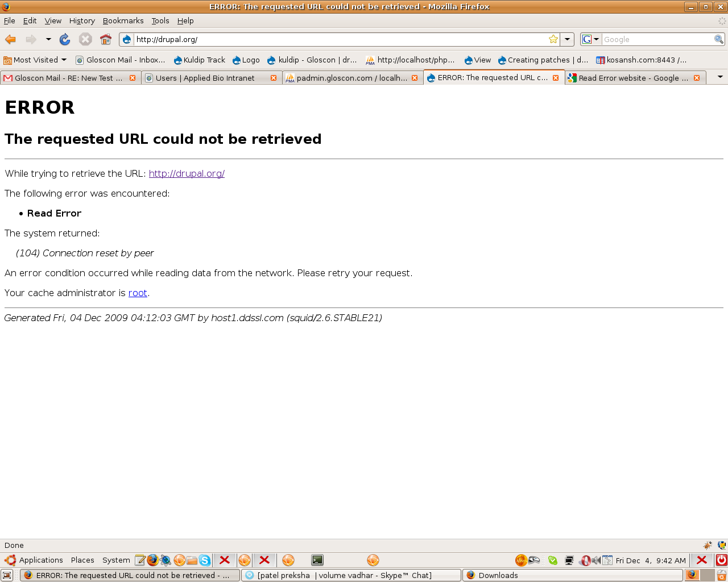
Task: Close the Users Applied Bio Intranet tab
Action: tap(274, 78)
